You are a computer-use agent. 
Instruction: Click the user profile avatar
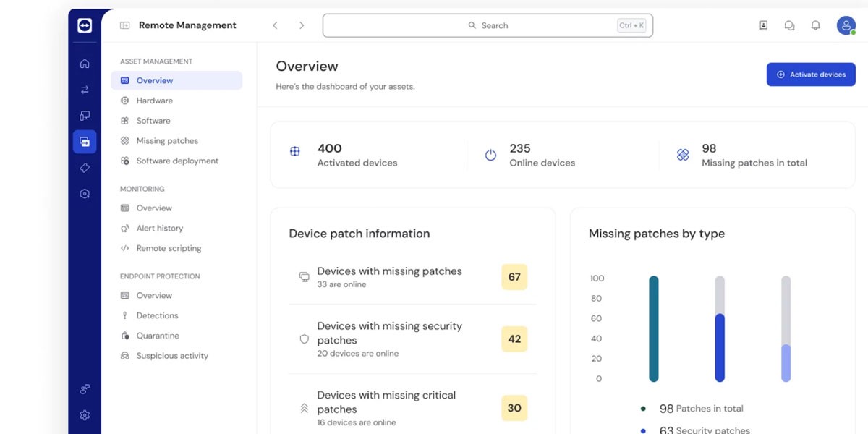click(x=846, y=25)
